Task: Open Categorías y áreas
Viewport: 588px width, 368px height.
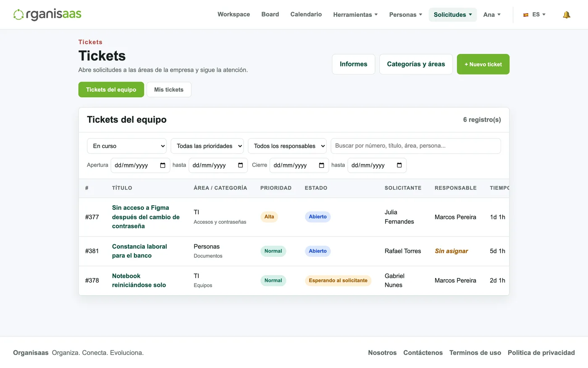Action: [x=416, y=64]
